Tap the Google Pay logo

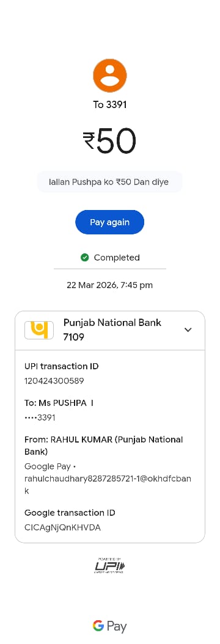point(110,626)
